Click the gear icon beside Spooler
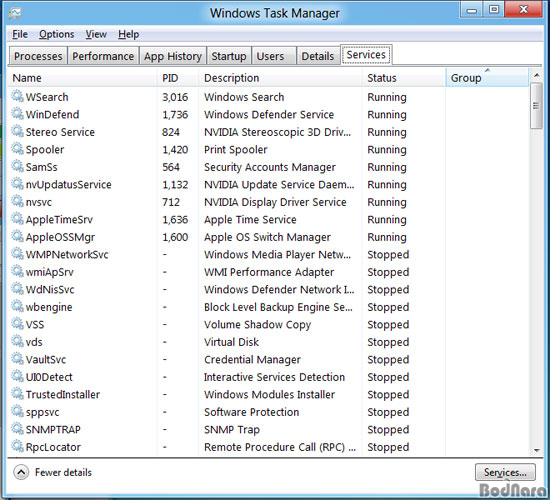Image resolution: width=550 pixels, height=500 pixels. tap(17, 148)
